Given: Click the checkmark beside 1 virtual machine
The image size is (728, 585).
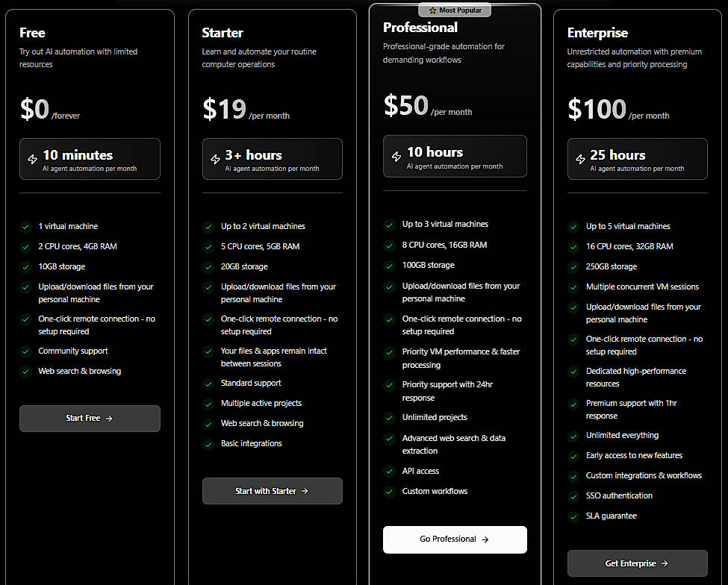Looking at the screenshot, I should (24, 226).
